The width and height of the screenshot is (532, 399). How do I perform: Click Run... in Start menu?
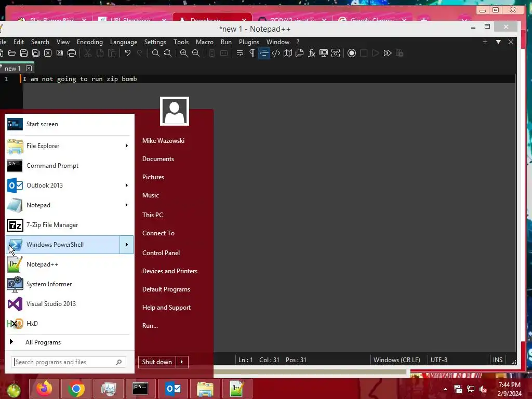150,326
